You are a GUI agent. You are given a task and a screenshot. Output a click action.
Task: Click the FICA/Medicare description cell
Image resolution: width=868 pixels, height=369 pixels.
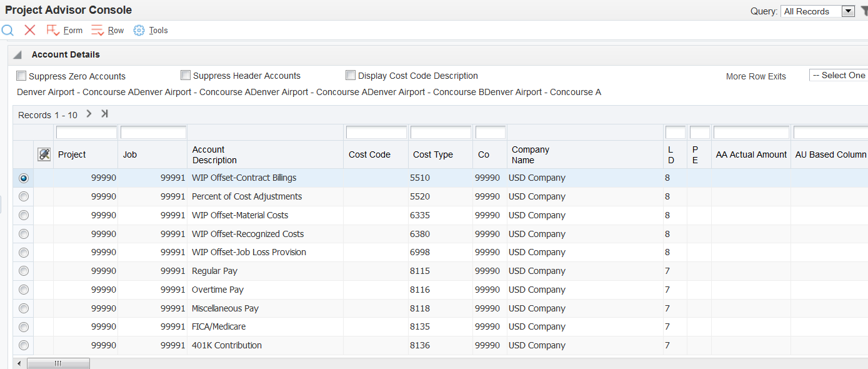click(265, 326)
